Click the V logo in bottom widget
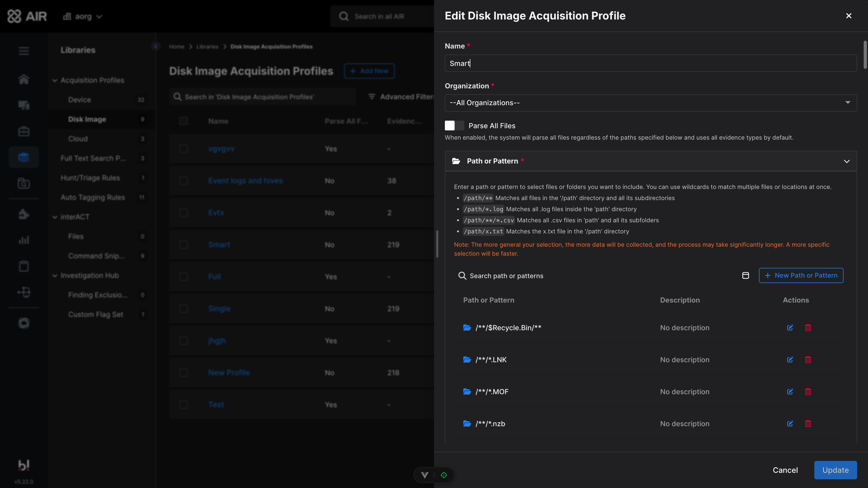Screen dimensions: 868x488 (x=425, y=475)
